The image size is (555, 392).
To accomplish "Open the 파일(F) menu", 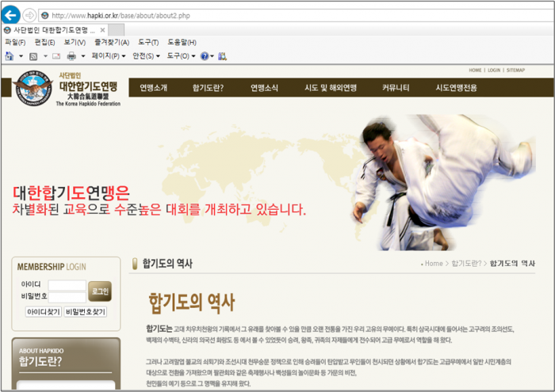I will [x=15, y=43].
